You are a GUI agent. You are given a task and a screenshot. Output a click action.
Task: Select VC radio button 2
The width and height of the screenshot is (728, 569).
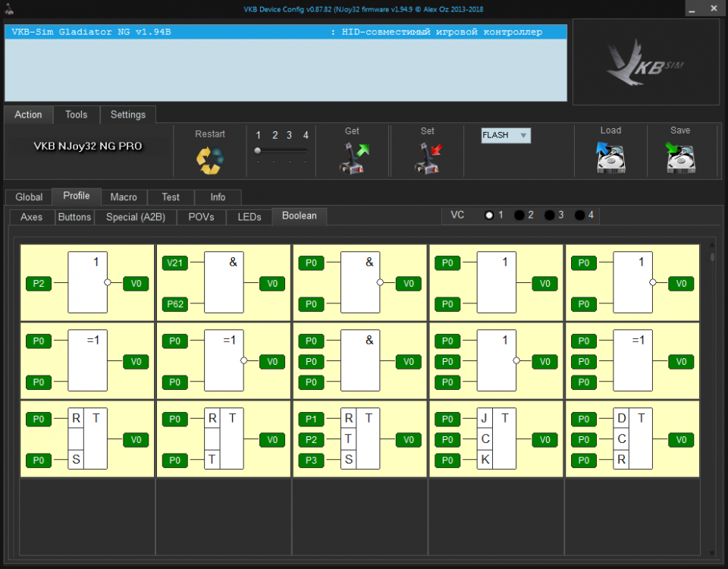[519, 215]
